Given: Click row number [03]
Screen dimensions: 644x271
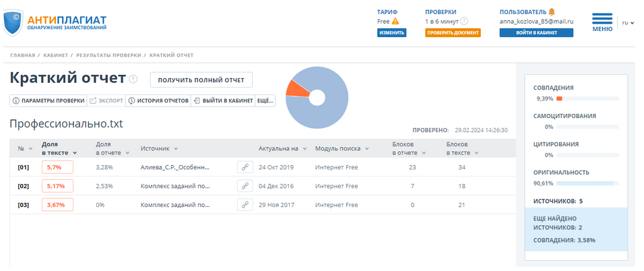Looking at the screenshot, I should [x=24, y=205].
